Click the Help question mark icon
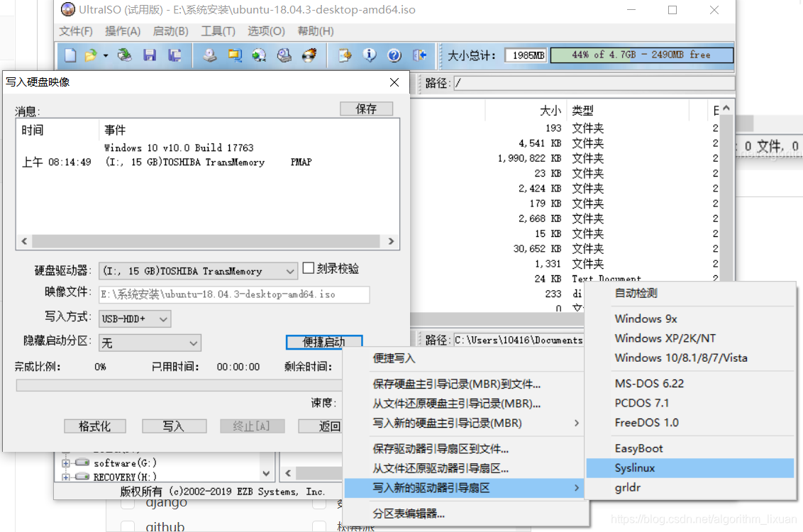This screenshot has height=532, width=803. (394, 55)
